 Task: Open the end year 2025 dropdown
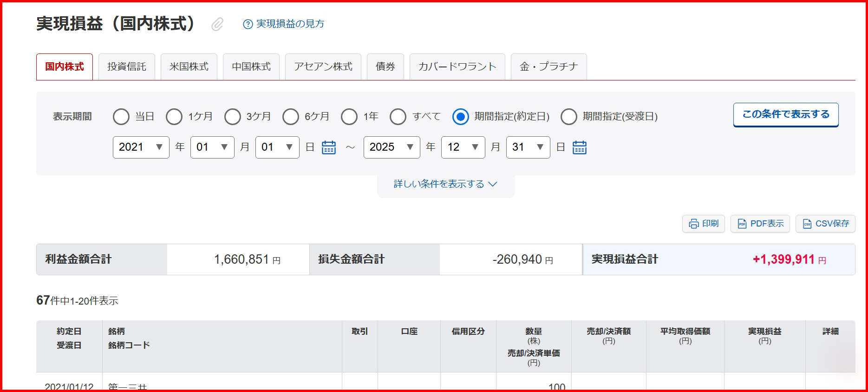click(x=392, y=147)
